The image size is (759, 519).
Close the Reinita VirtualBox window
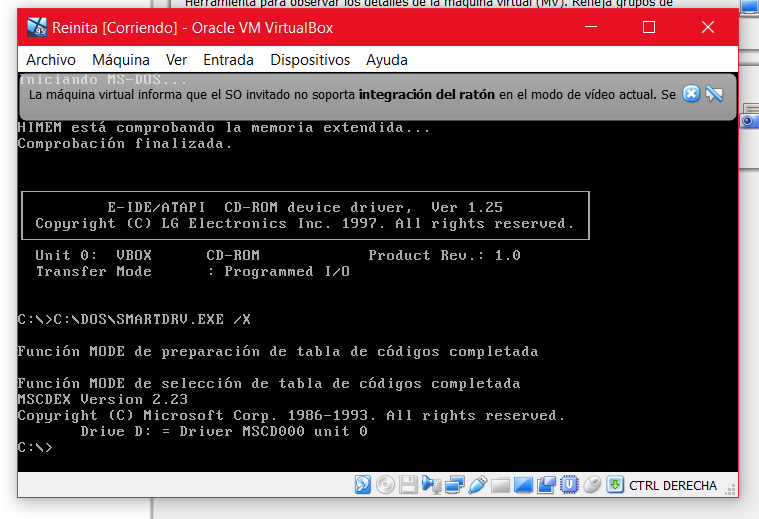[x=708, y=27]
